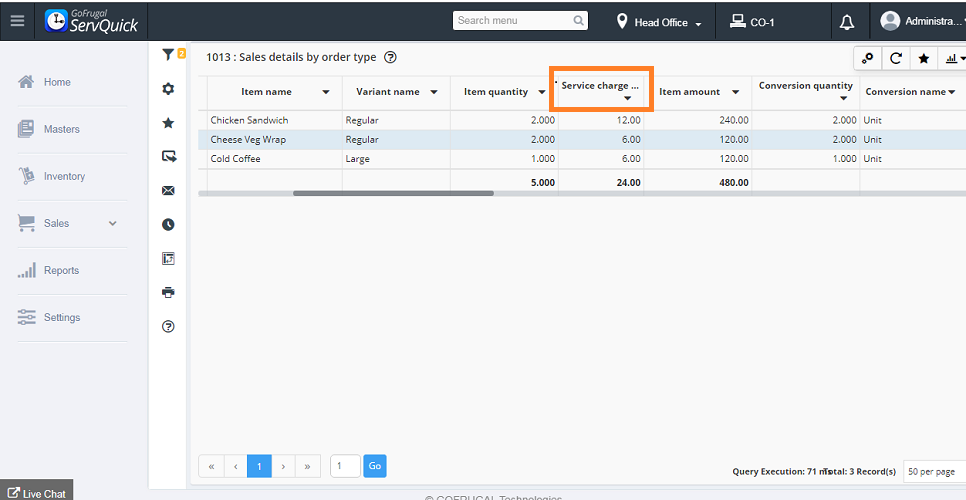
Task: Select page 1 button
Action: (x=259, y=466)
